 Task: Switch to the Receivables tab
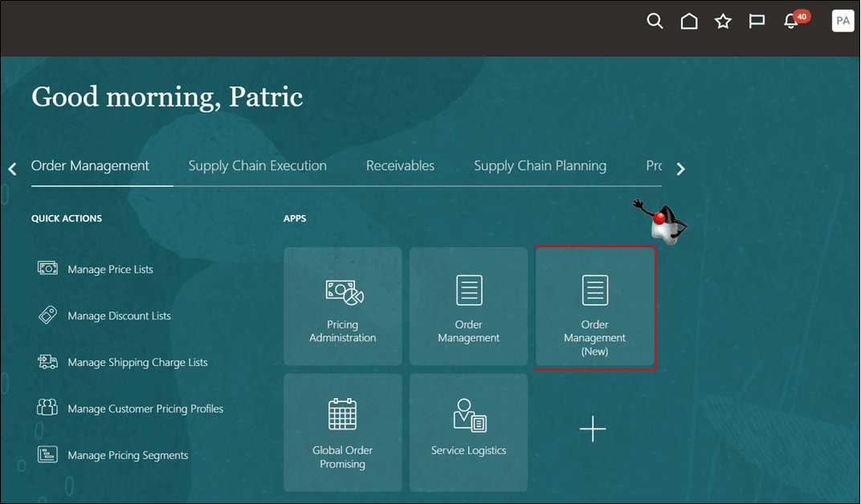pos(400,165)
